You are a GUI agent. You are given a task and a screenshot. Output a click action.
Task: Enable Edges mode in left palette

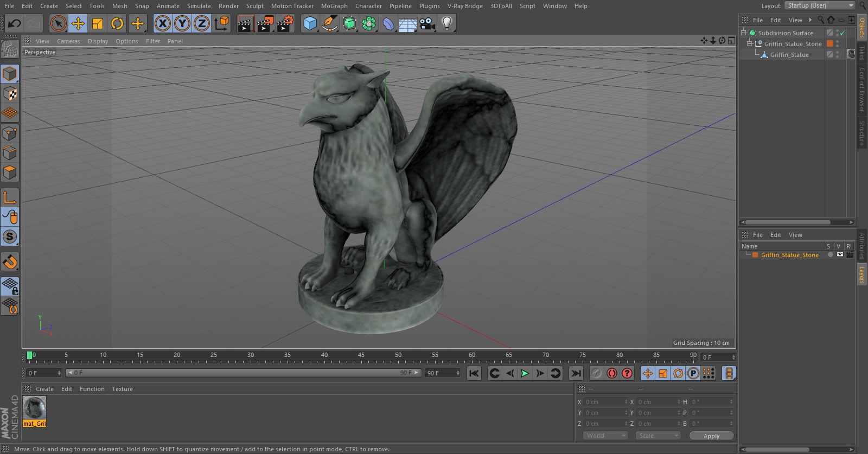pyautogui.click(x=10, y=153)
